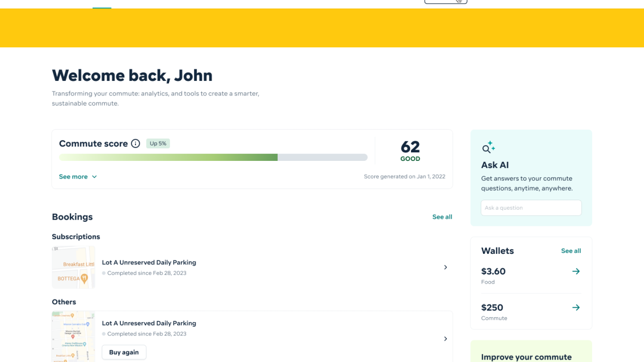644x362 pixels.
Task: Click the chevron next to See more
Action: 94,177
